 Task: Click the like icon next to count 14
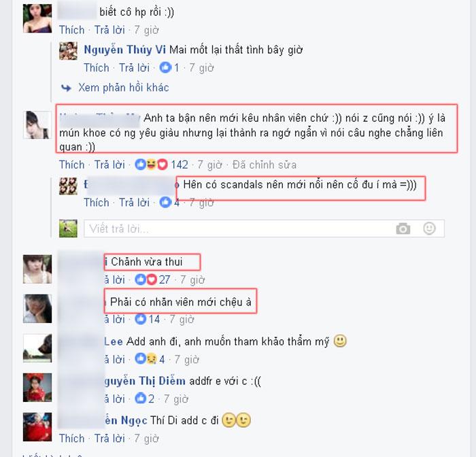(140, 319)
